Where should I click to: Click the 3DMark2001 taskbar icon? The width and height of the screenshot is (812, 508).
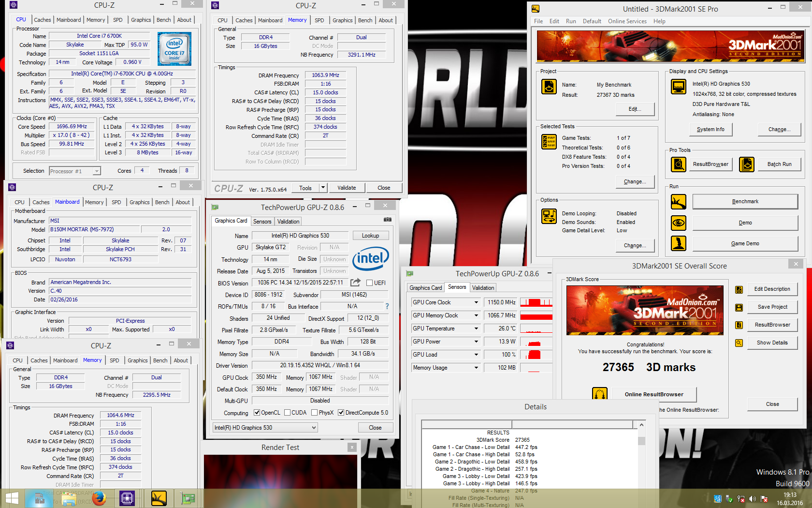click(159, 498)
